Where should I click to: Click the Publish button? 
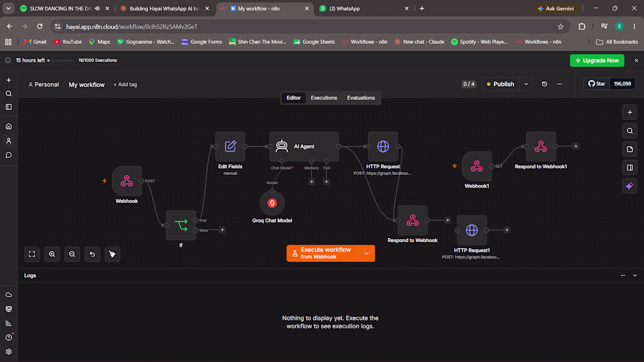point(500,84)
